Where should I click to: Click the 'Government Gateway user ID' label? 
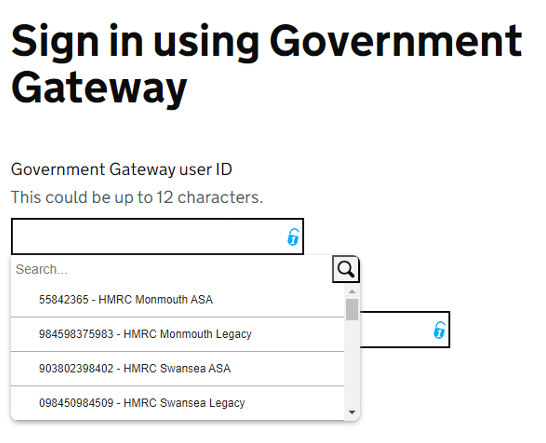(122, 170)
